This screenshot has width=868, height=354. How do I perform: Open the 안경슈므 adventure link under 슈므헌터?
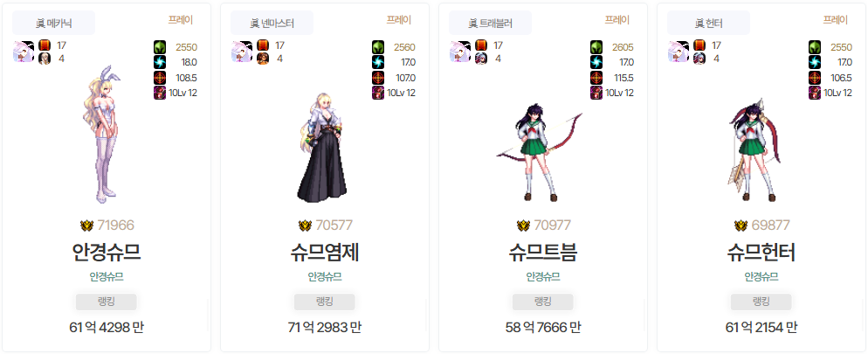tap(761, 276)
